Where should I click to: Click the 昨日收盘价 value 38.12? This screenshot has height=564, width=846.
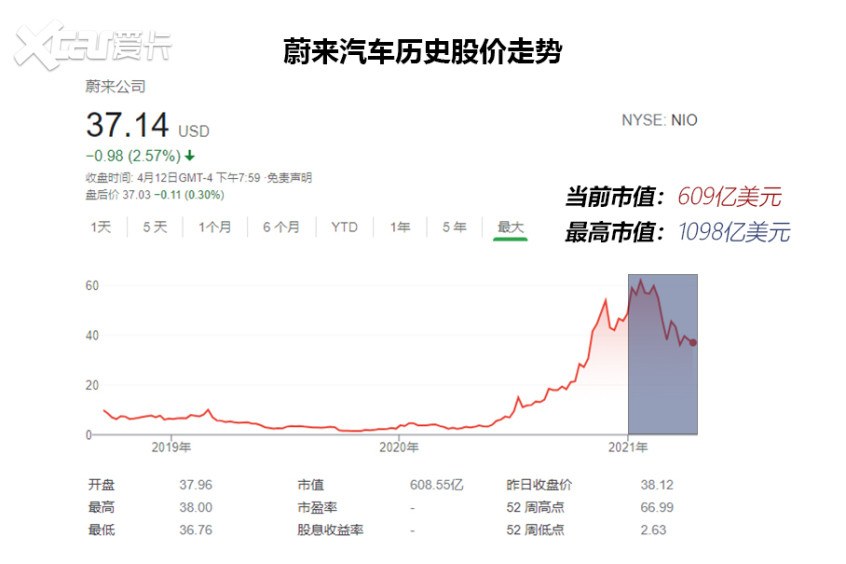(657, 485)
